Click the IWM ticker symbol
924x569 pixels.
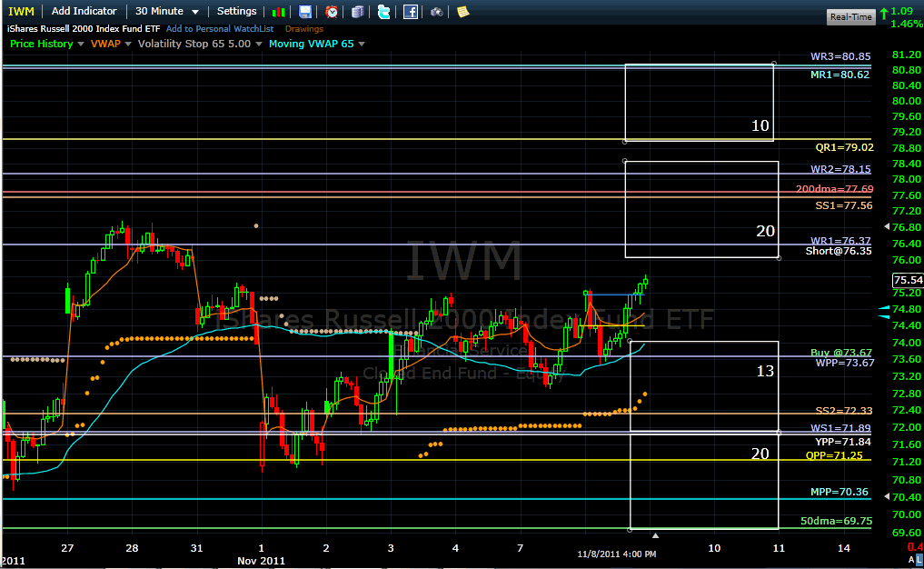tap(21, 11)
